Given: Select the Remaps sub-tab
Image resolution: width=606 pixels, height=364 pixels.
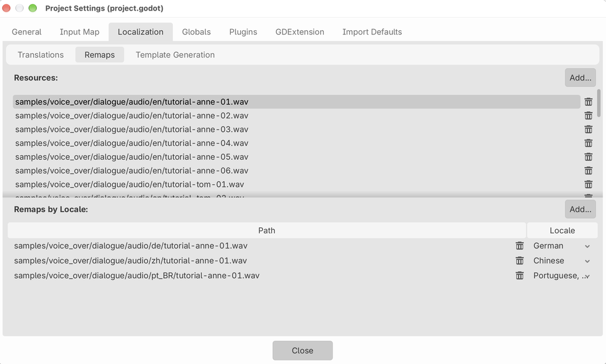Looking at the screenshot, I should coord(99,55).
